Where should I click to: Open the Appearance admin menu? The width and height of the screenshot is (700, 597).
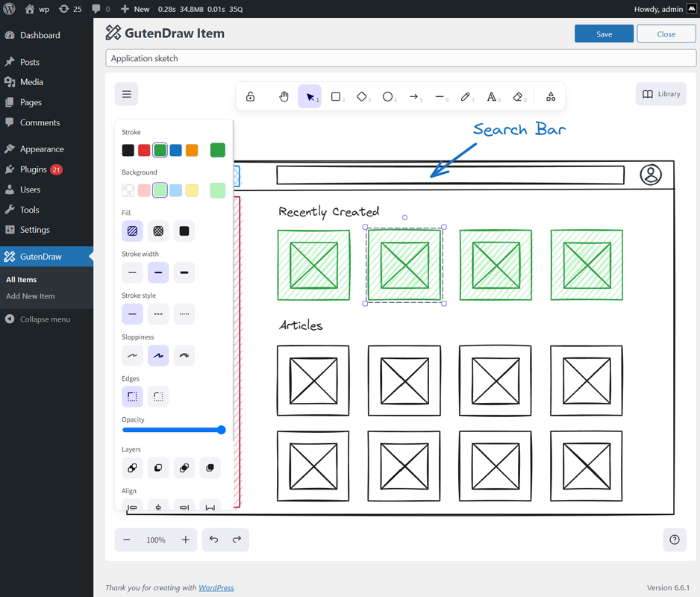pos(46,149)
